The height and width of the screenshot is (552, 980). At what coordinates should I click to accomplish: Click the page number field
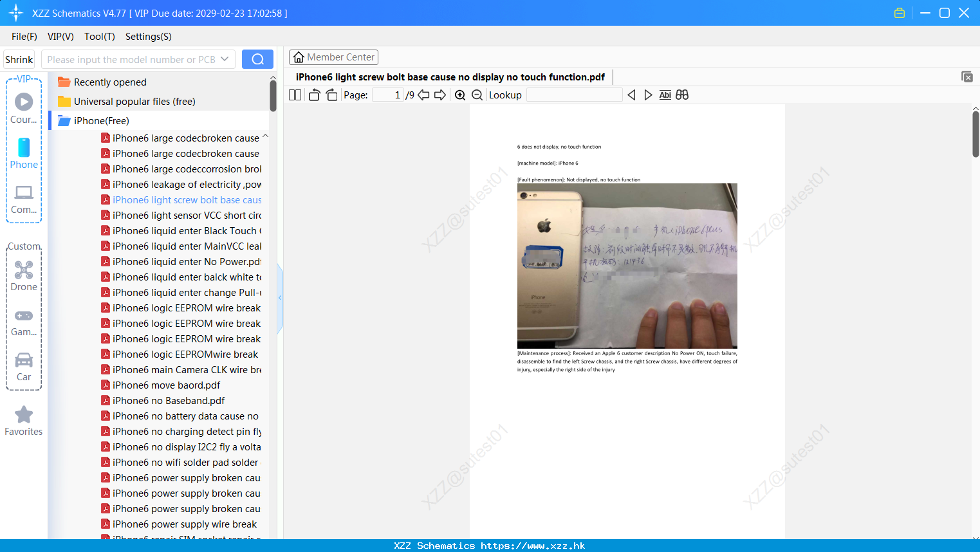(387, 95)
